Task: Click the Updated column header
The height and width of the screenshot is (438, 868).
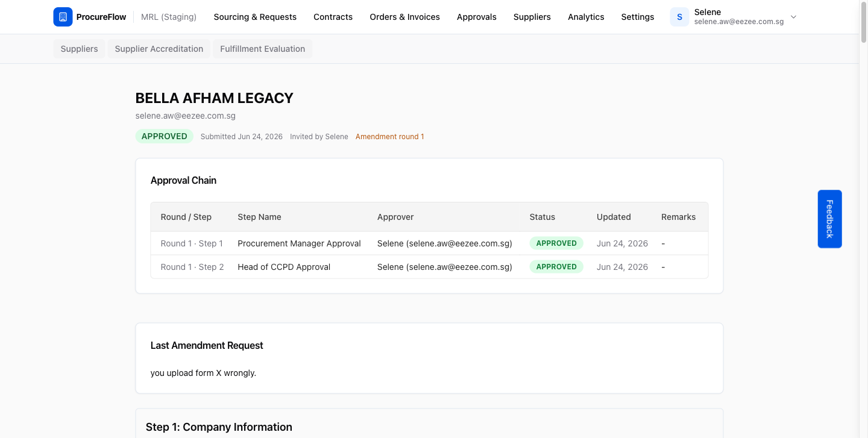Action: 614,217
